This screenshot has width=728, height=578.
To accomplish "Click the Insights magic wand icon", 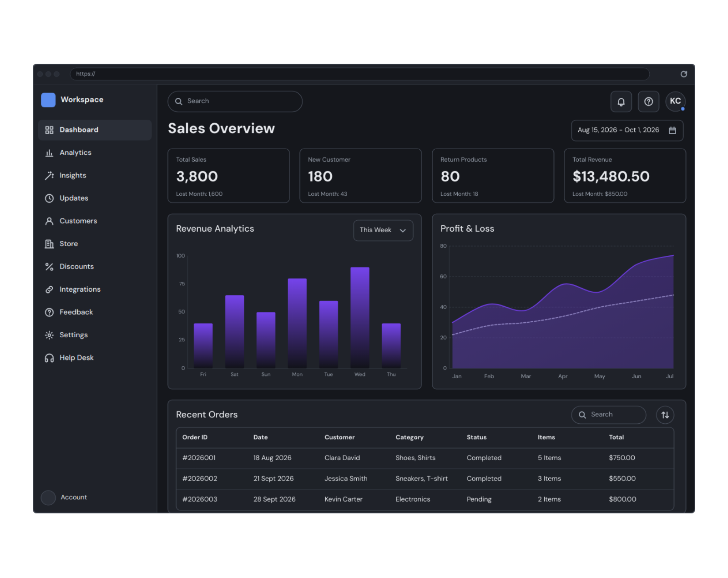I will tap(49, 176).
